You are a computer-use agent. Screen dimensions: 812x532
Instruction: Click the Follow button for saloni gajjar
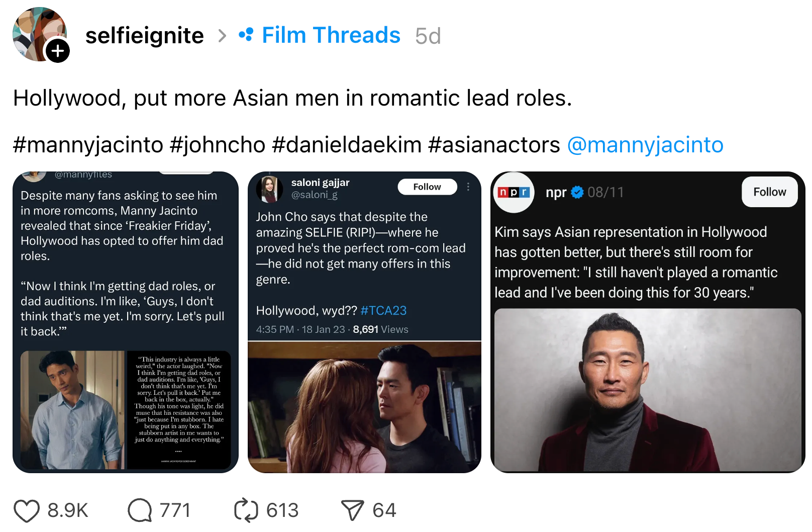pos(427,187)
